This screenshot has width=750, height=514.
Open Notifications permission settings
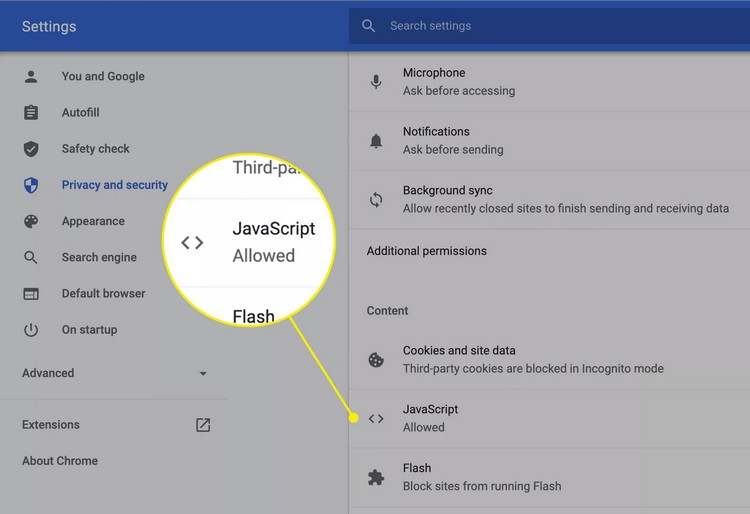click(549, 142)
